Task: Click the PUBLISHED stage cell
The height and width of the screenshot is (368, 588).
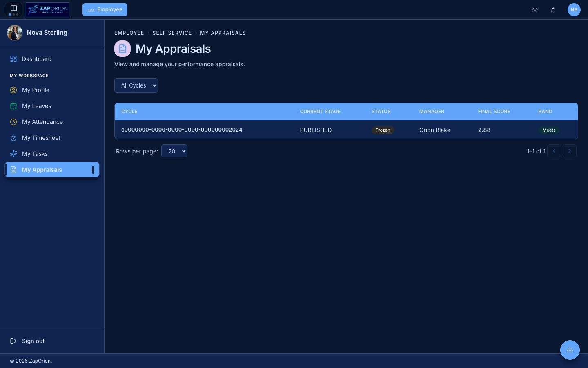Action: [316, 130]
